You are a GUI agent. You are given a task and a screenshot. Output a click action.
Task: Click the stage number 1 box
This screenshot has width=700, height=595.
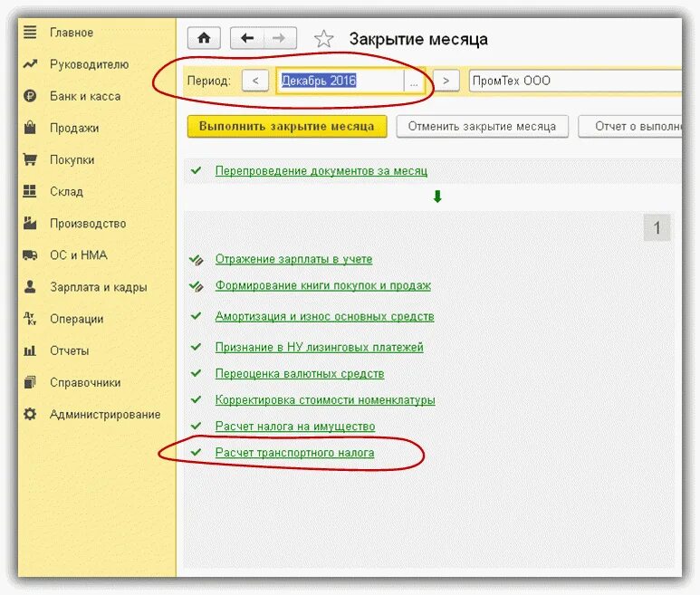point(657,227)
